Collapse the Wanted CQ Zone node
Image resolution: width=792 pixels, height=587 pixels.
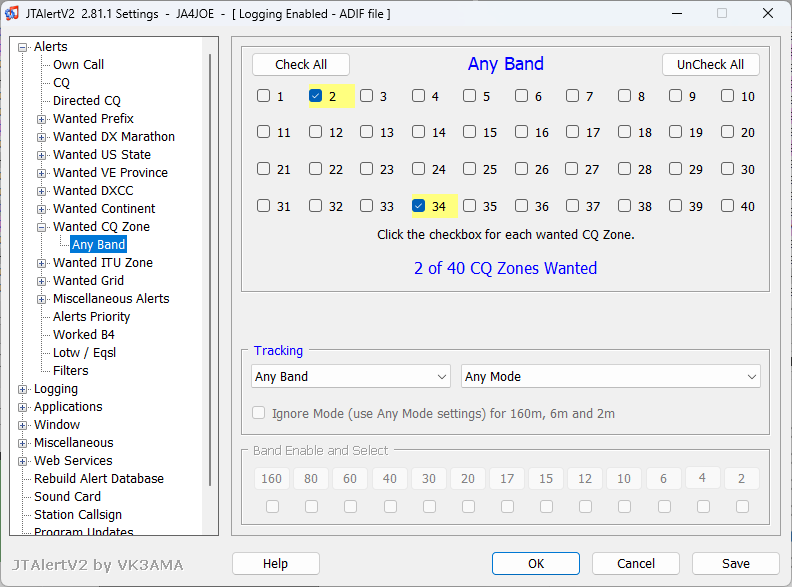pyautogui.click(x=41, y=227)
